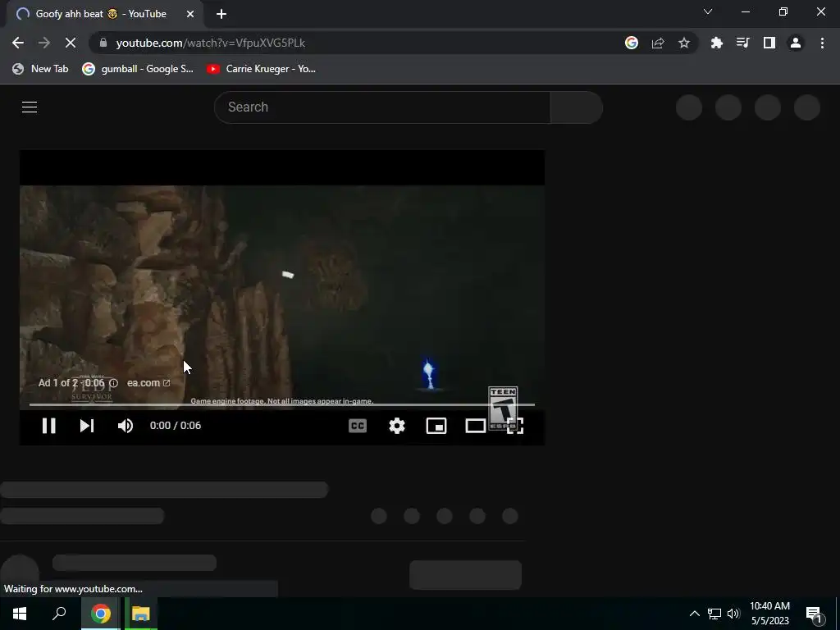Image resolution: width=840 pixels, height=630 pixels.
Task: Select the Goofy ahh beat tab
Action: tap(101, 14)
